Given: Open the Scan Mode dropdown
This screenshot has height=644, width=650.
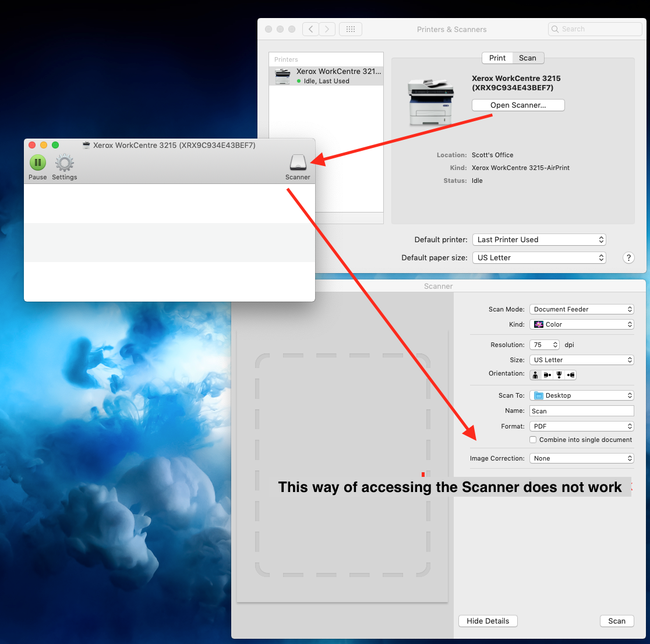Looking at the screenshot, I should coord(582,309).
